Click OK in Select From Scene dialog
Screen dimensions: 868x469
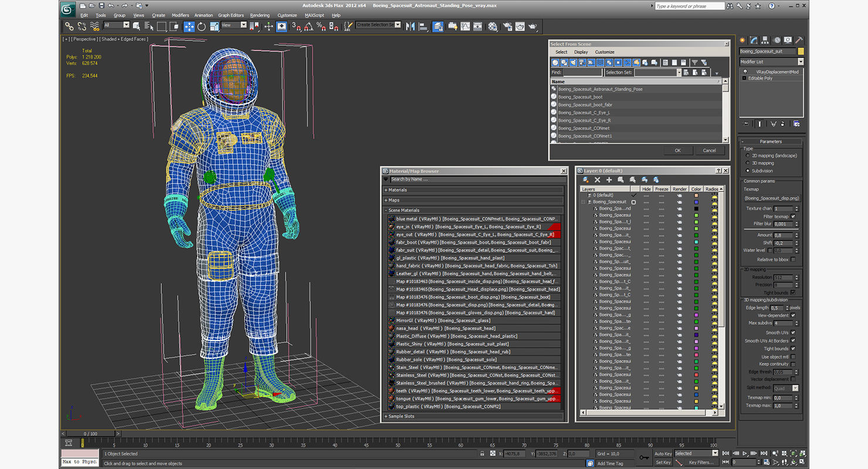(677, 151)
